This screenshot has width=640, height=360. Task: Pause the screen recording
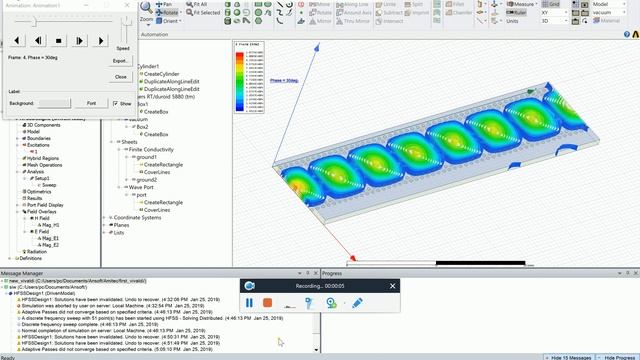[x=249, y=303]
